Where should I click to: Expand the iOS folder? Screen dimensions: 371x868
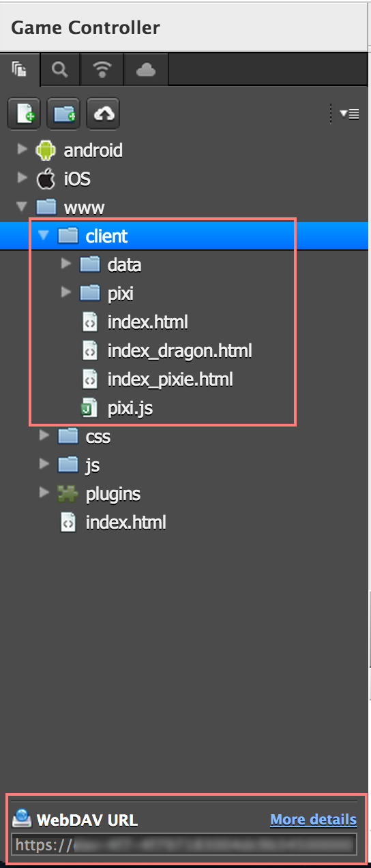23,178
